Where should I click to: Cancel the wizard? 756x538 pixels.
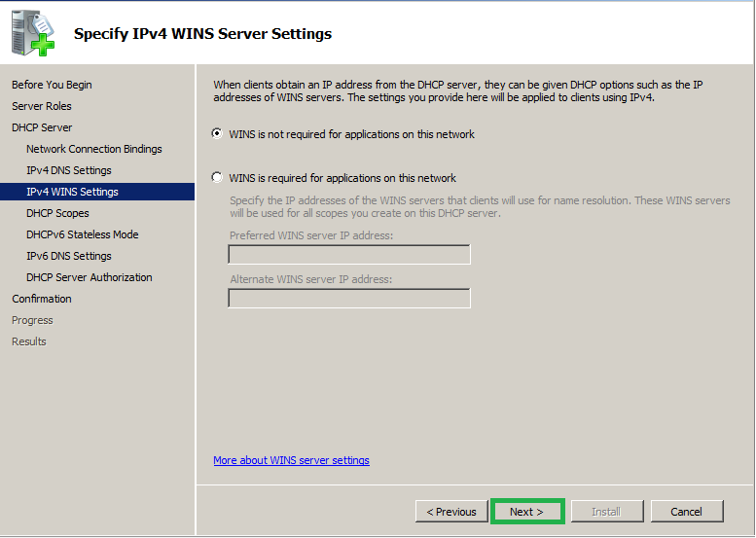tap(687, 512)
